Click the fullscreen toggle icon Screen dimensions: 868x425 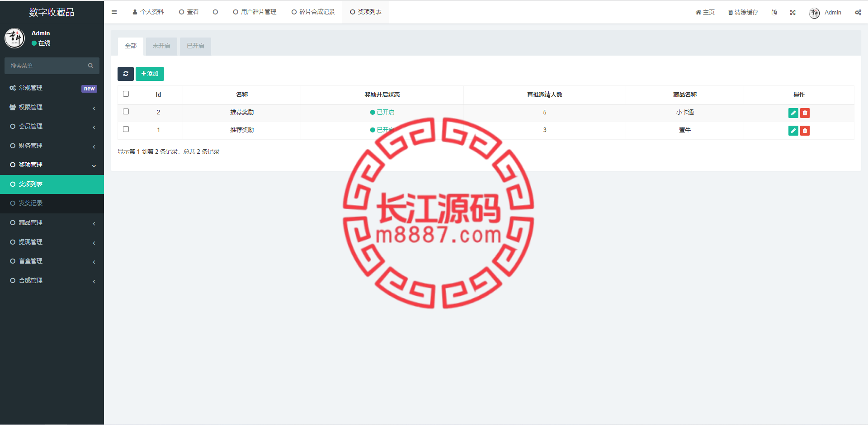(x=793, y=12)
